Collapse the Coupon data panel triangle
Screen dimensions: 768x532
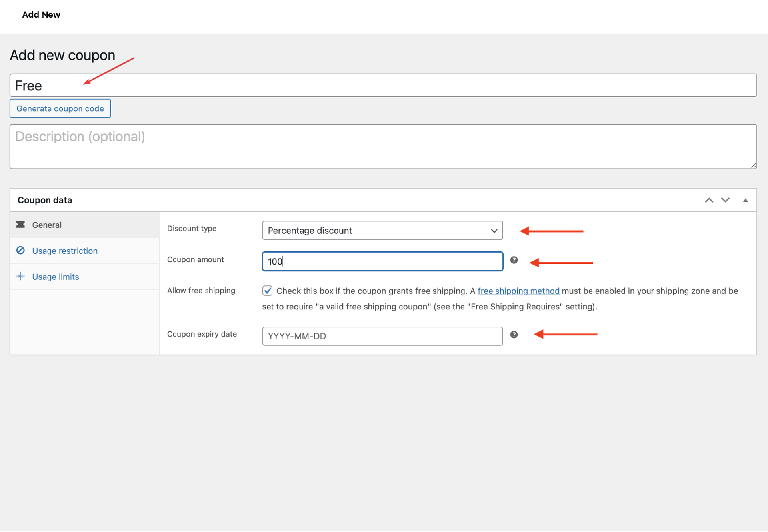(745, 200)
